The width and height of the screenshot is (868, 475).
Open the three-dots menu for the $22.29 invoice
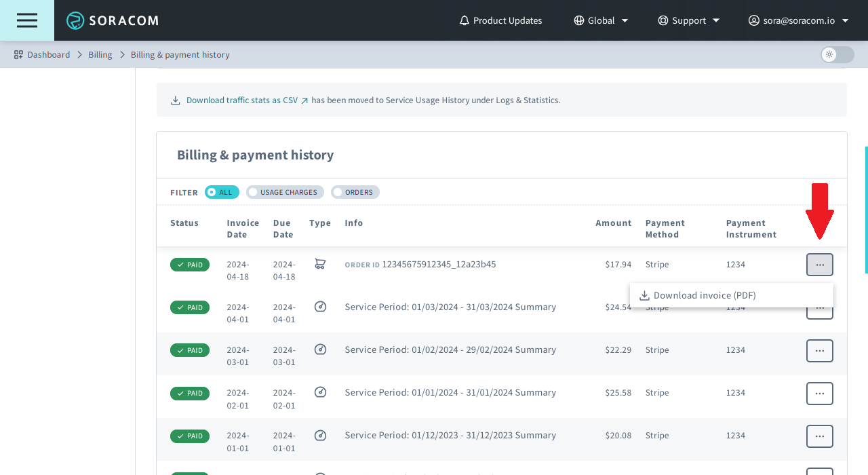tap(819, 351)
